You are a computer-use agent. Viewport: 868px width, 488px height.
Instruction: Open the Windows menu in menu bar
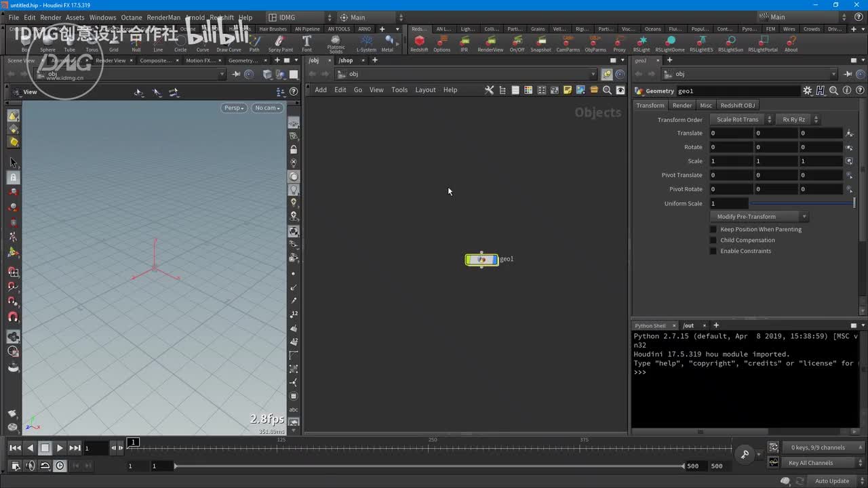(x=102, y=18)
